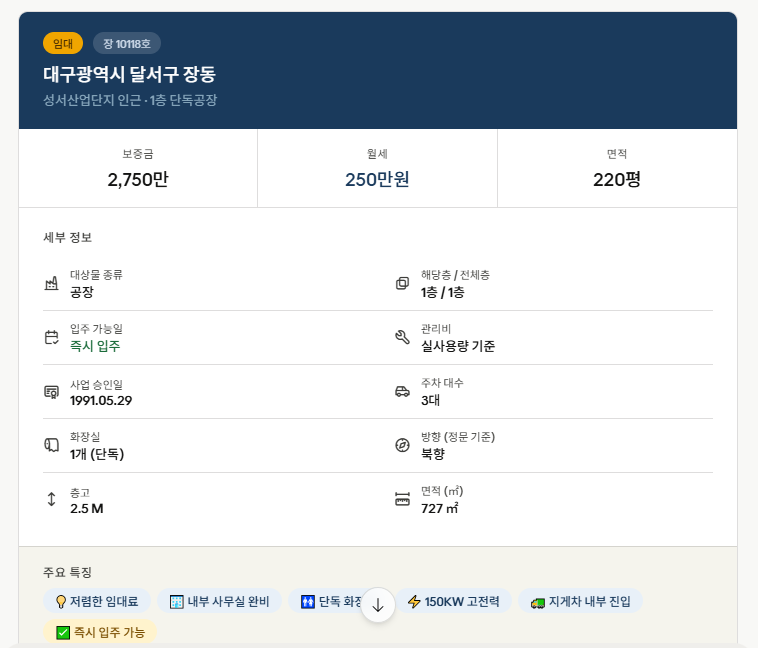Click the calendar icon beside 입주 가능일

click(51, 337)
